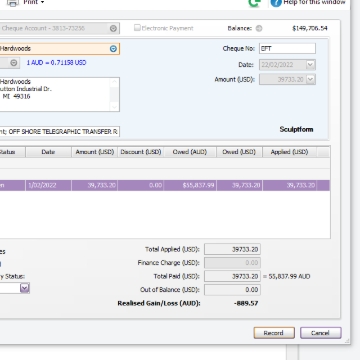Click the Balance amount $149,706.54
Image resolution: width=360 pixels, height=360 pixels.
[310, 28]
